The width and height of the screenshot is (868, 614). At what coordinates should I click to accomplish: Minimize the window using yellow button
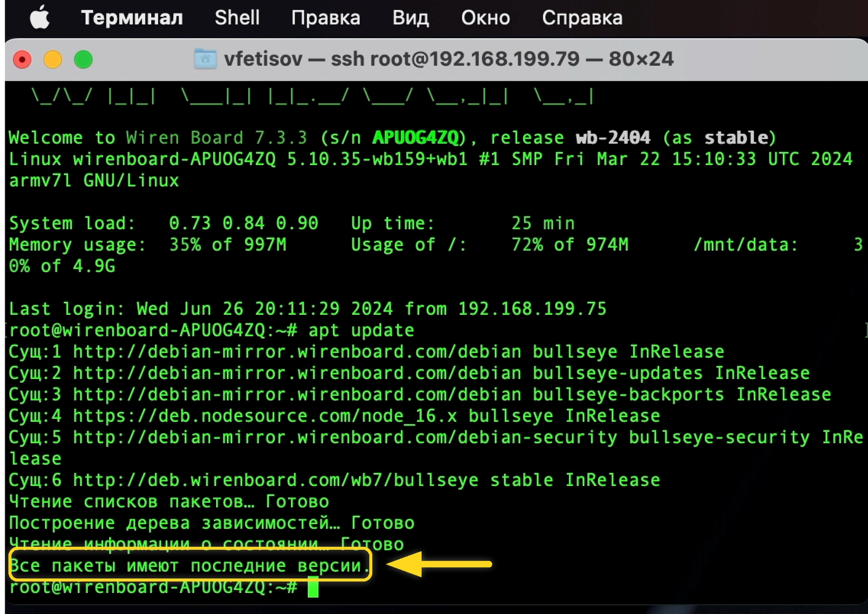(53, 60)
